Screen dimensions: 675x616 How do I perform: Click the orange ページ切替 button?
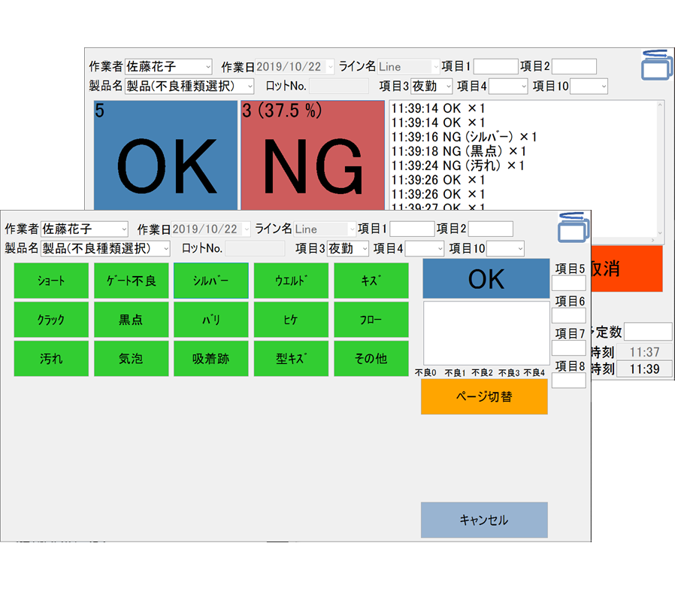(x=484, y=396)
